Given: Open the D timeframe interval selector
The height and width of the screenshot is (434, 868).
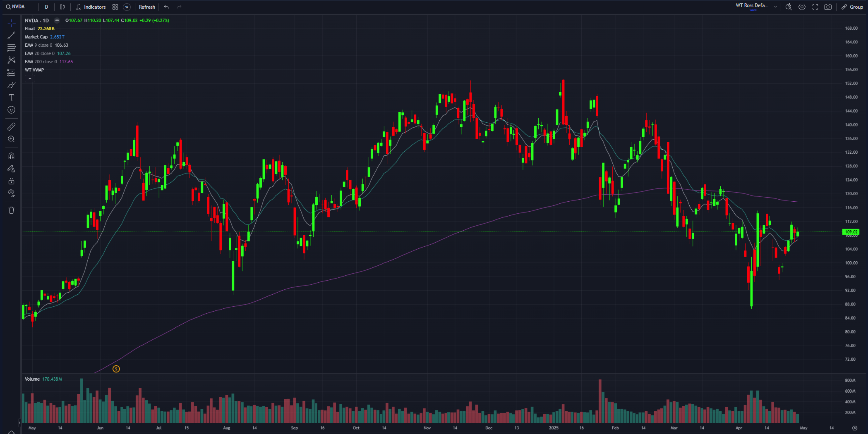Looking at the screenshot, I should click(46, 7).
